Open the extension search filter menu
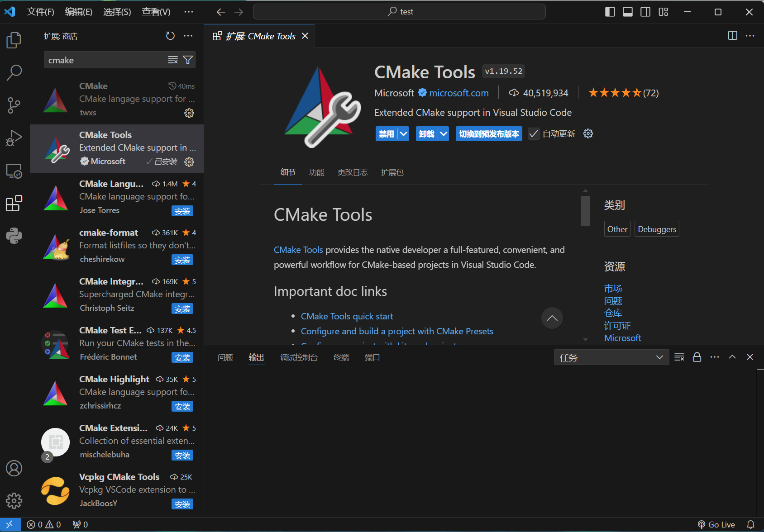The height and width of the screenshot is (532, 764). click(x=188, y=60)
